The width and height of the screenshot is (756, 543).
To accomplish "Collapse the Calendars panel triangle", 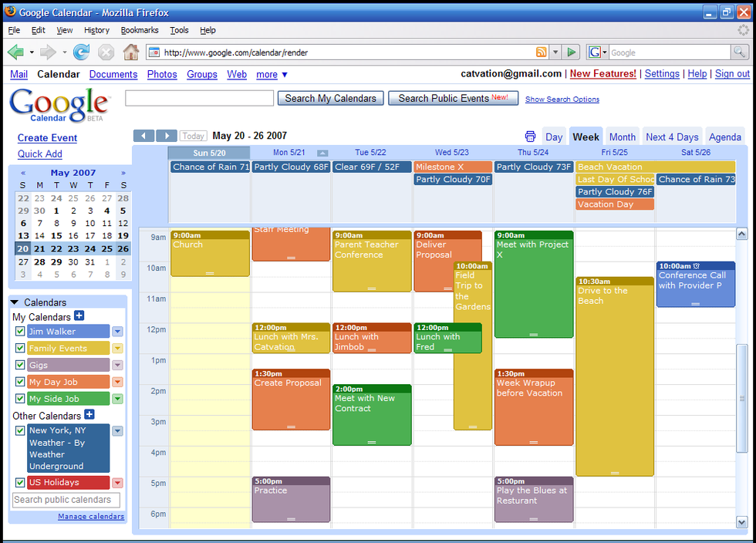I will point(15,302).
